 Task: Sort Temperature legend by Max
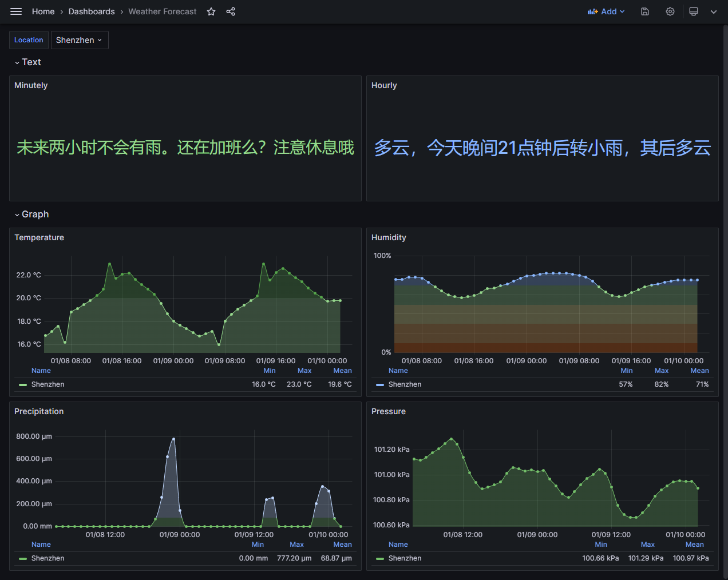(x=304, y=371)
